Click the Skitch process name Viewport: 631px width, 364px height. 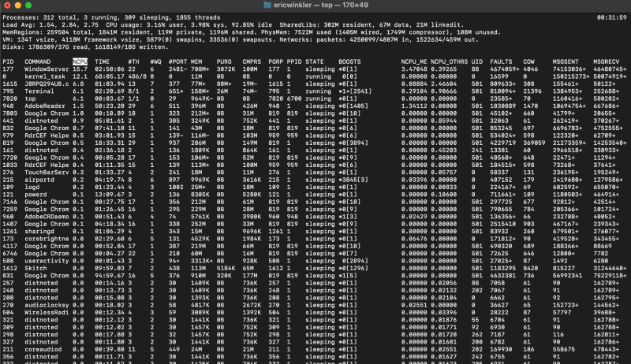(35, 268)
